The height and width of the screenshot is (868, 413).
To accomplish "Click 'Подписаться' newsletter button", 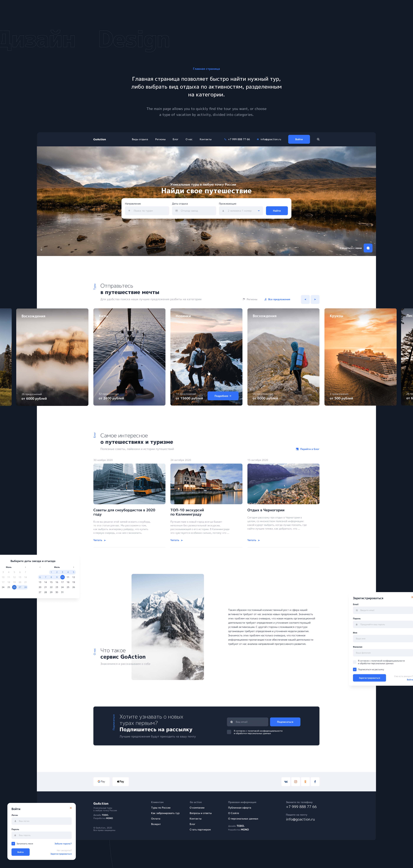I will pos(285,722).
